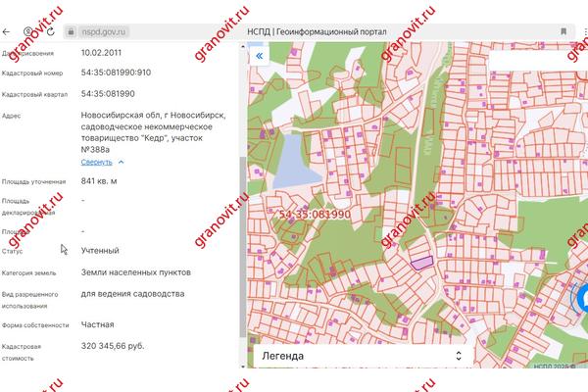Collapse the info panel with the double-chevron button
Viewport: 588px width, 392px height.
pos(259,57)
